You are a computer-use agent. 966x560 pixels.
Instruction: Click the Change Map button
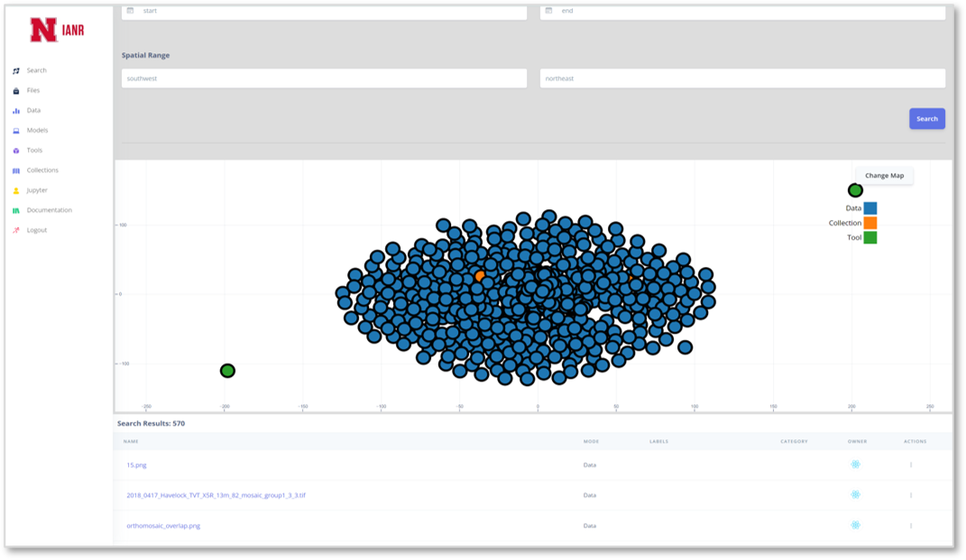coord(884,176)
